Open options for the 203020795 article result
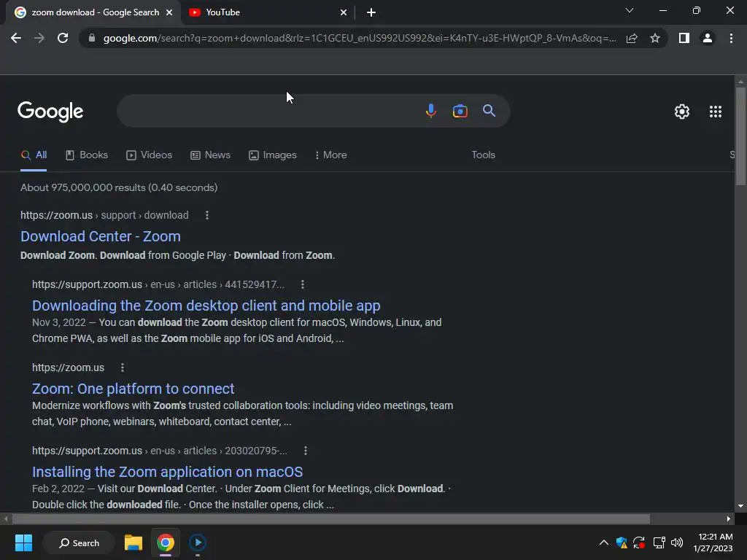This screenshot has height=560, width=747. tap(306, 451)
